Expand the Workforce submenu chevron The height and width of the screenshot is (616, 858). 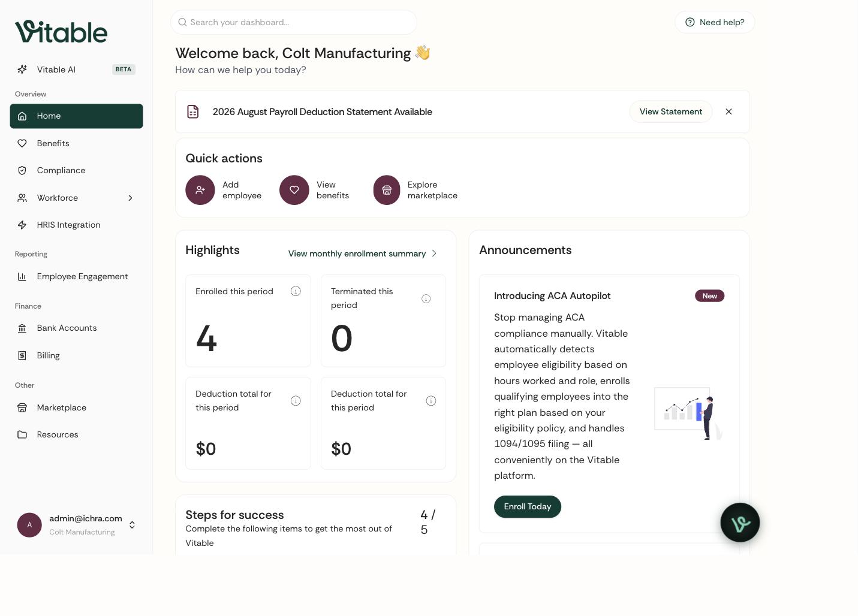[130, 198]
